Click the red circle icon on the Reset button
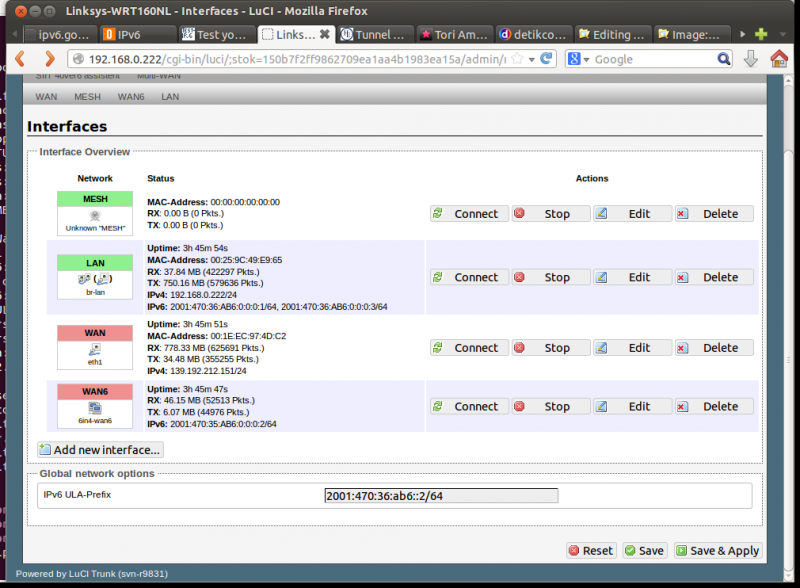The image size is (800, 588). (573, 550)
